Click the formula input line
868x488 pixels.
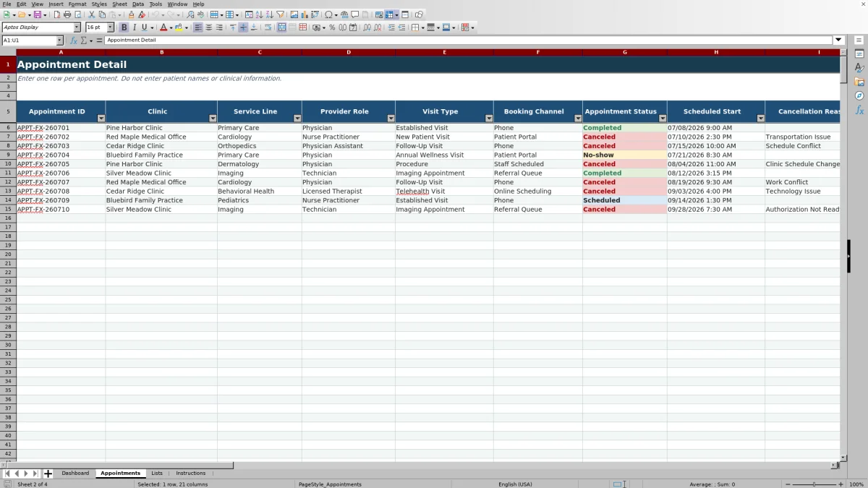[x=469, y=40]
